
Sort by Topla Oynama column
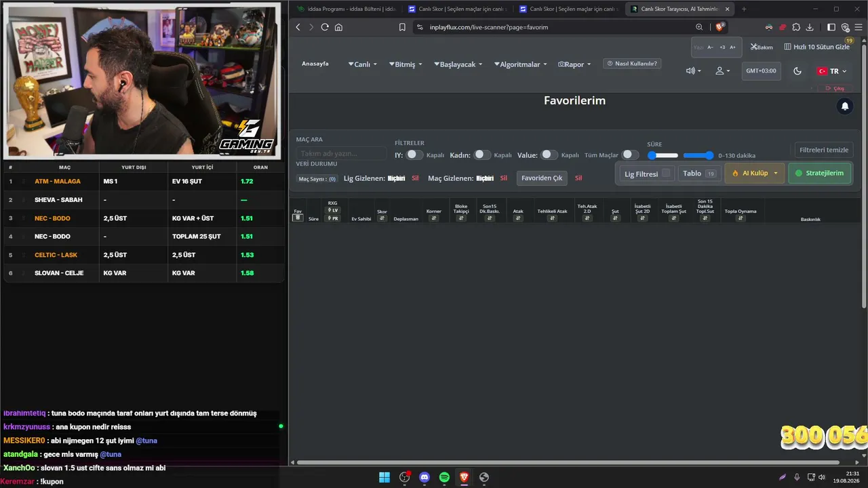(x=740, y=218)
